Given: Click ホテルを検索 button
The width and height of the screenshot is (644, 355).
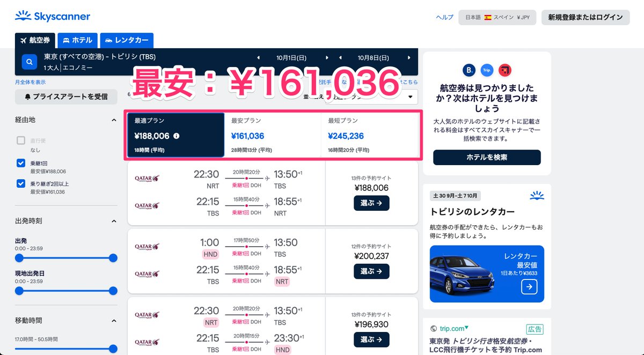Looking at the screenshot, I should click(x=487, y=157).
